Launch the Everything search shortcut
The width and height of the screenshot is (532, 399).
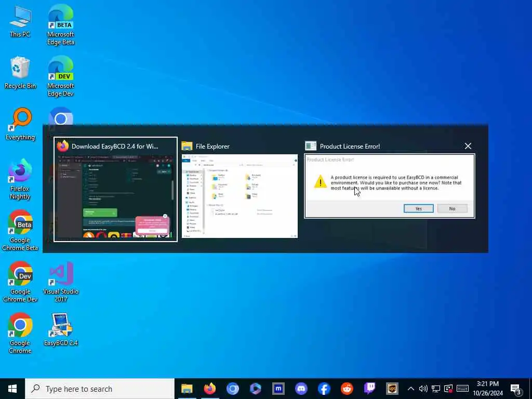point(20,124)
